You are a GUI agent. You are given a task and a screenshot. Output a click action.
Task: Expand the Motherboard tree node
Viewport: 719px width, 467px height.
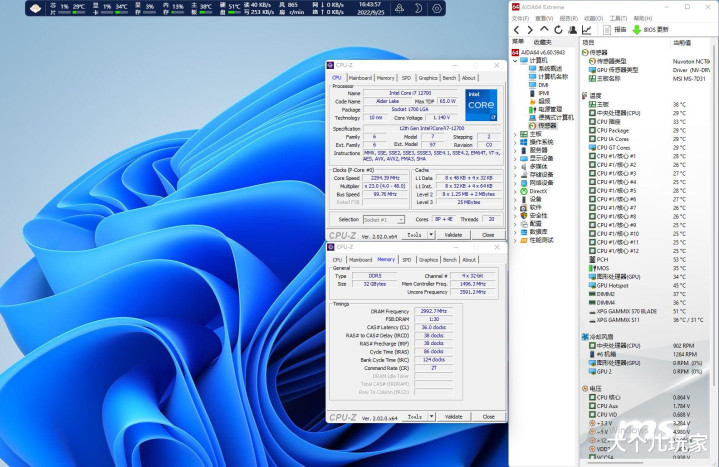point(515,133)
